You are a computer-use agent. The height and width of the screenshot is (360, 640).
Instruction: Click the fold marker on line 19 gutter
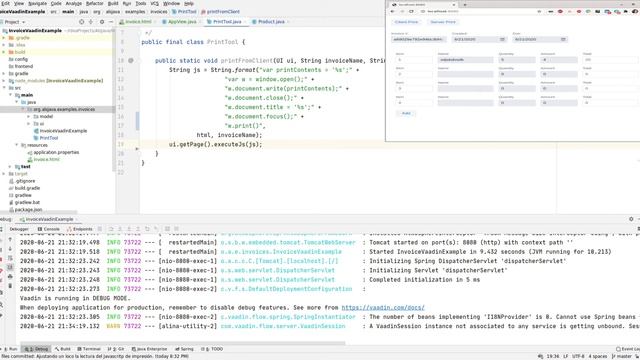pyautogui.click(x=137, y=149)
